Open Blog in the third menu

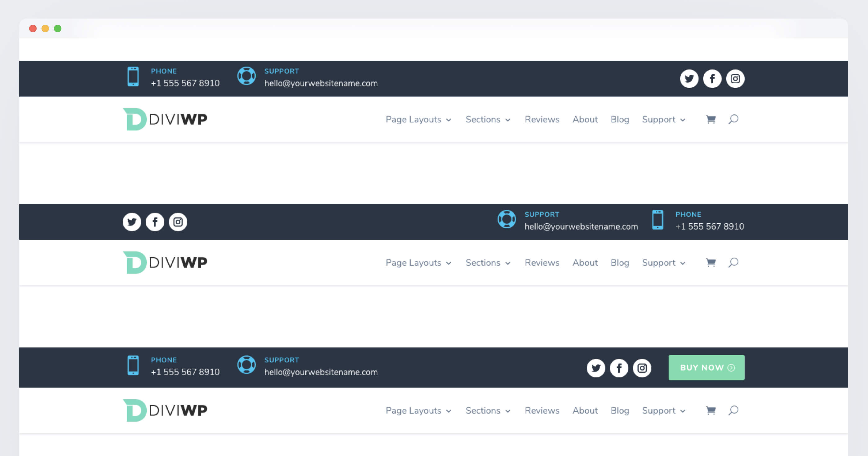(x=620, y=410)
